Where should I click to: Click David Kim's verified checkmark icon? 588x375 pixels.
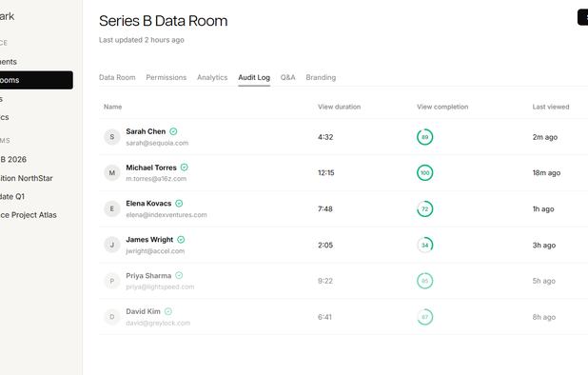[168, 311]
